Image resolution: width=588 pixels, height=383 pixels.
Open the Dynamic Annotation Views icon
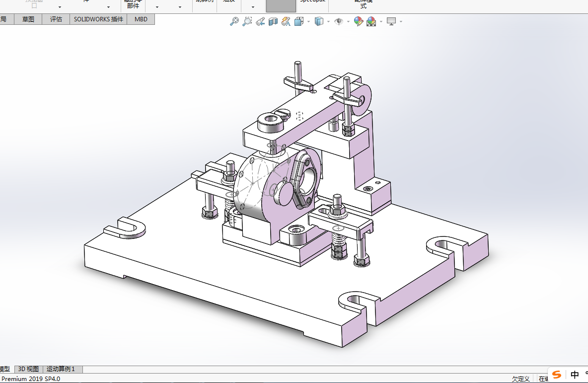286,22
